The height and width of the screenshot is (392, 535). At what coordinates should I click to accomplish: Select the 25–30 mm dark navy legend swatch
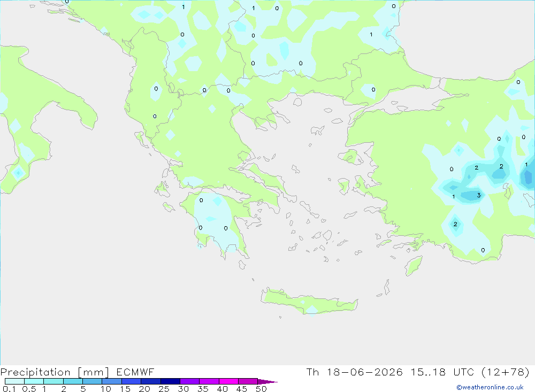pos(170,381)
